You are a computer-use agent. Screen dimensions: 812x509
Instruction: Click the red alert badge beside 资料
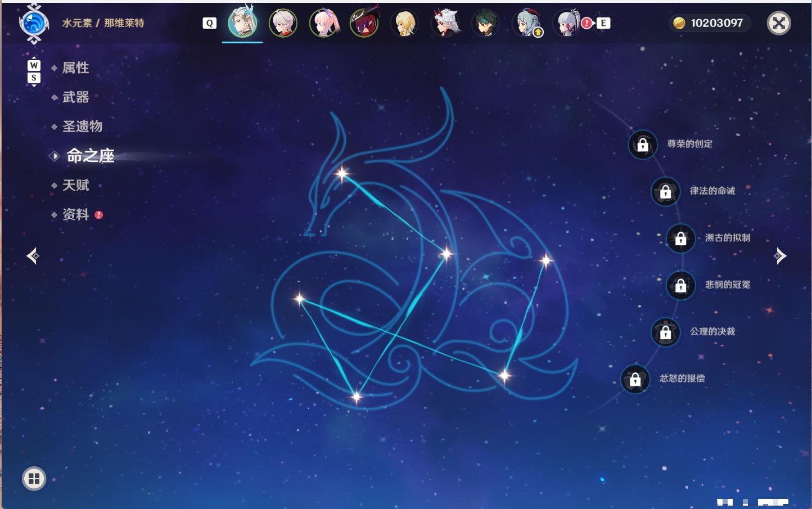coord(99,215)
